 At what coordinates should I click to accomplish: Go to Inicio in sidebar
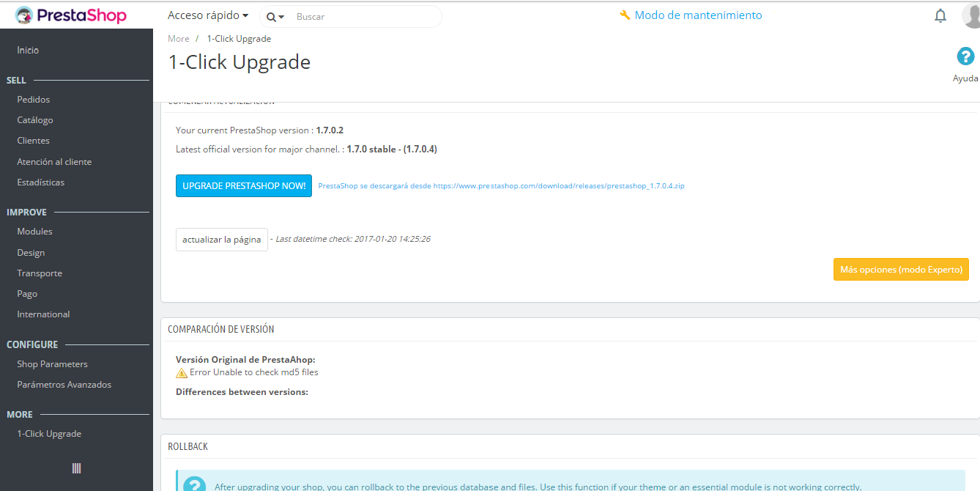coord(28,51)
